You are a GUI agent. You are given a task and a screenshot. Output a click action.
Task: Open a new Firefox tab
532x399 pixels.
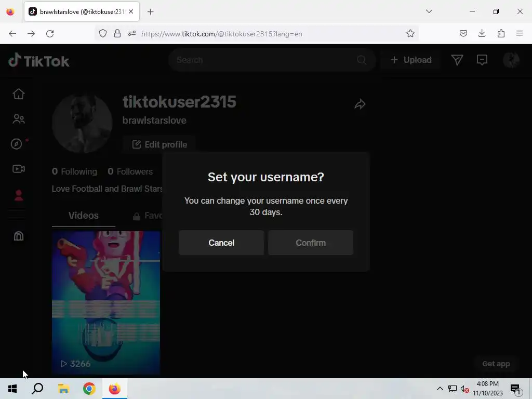pyautogui.click(x=151, y=12)
